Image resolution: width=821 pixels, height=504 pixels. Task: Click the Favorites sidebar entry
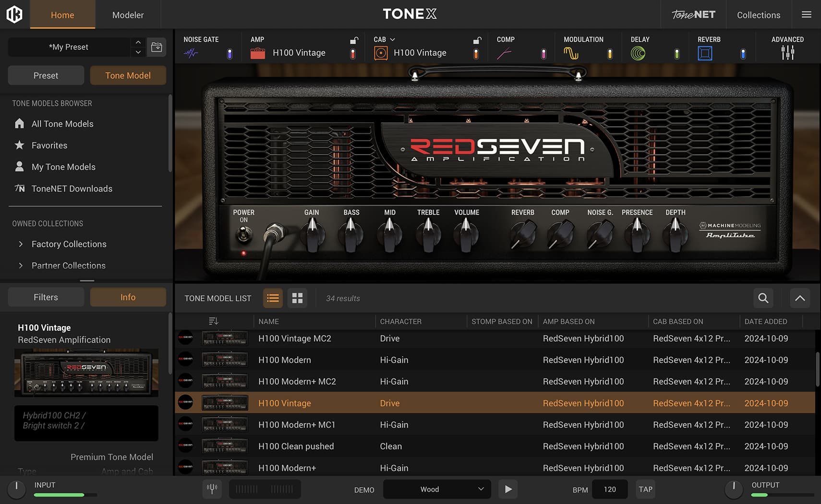(49, 145)
